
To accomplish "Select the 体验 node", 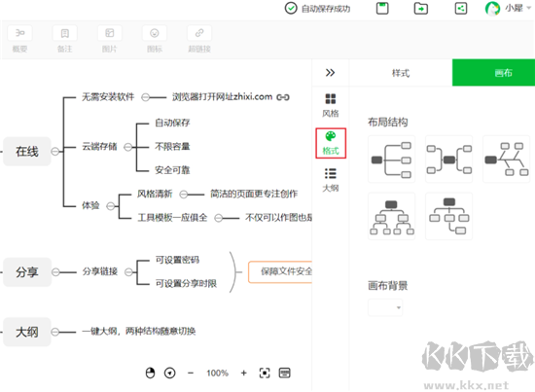I will (x=90, y=205).
